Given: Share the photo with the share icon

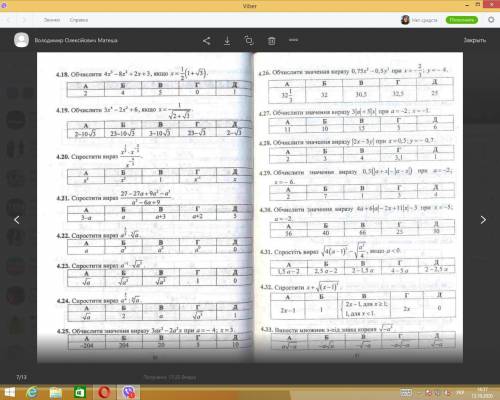Looking at the screenshot, I should coord(206,41).
